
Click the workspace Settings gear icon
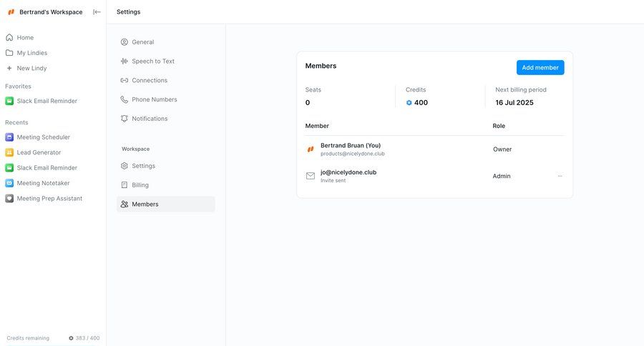point(124,166)
